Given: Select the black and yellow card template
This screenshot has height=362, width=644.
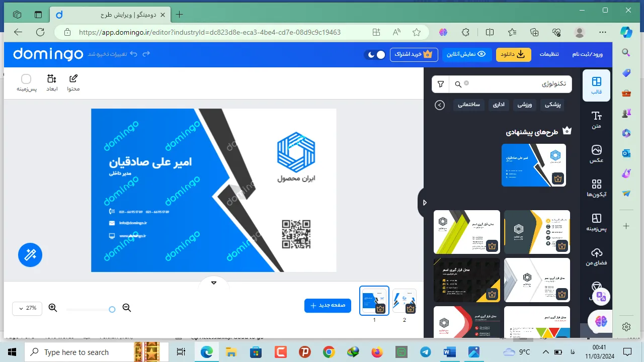Looking at the screenshot, I should tap(467, 280).
